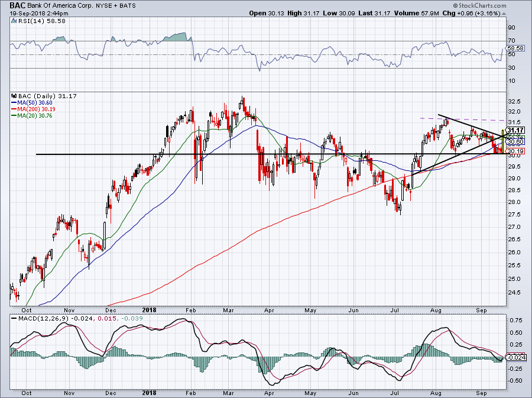Click the MACD(12,26,9) legend label
This screenshot has width=532, height=398.
click(43, 319)
